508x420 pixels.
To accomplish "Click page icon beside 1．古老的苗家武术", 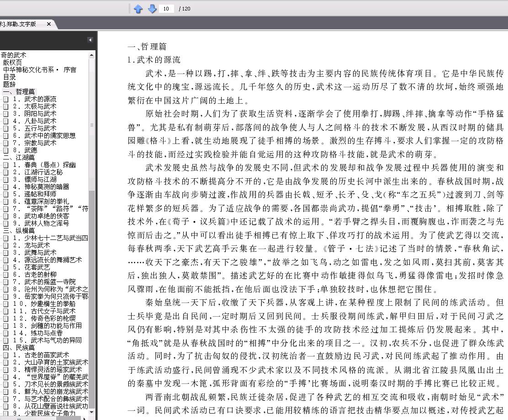I will click(x=5, y=356).
